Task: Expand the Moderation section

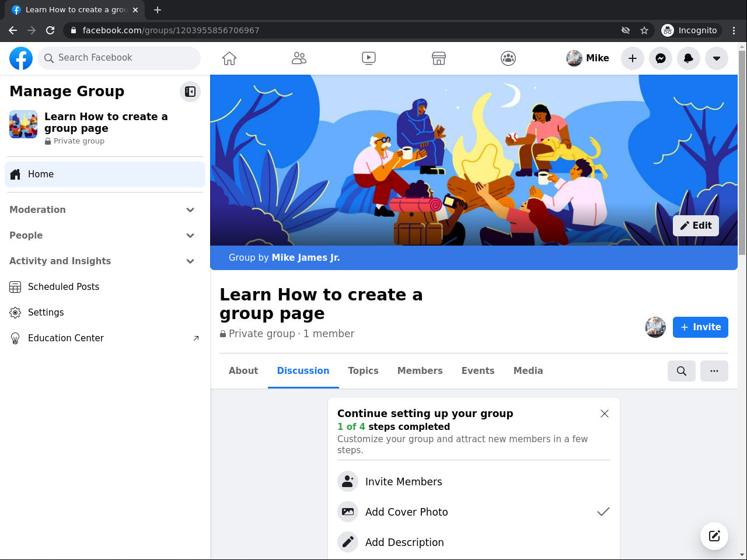Action: (105, 210)
